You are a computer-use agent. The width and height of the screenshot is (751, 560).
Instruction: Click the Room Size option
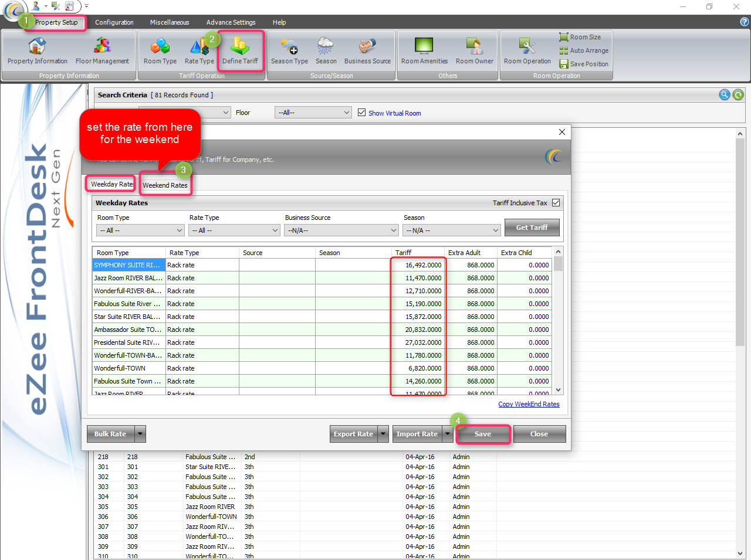(580, 37)
